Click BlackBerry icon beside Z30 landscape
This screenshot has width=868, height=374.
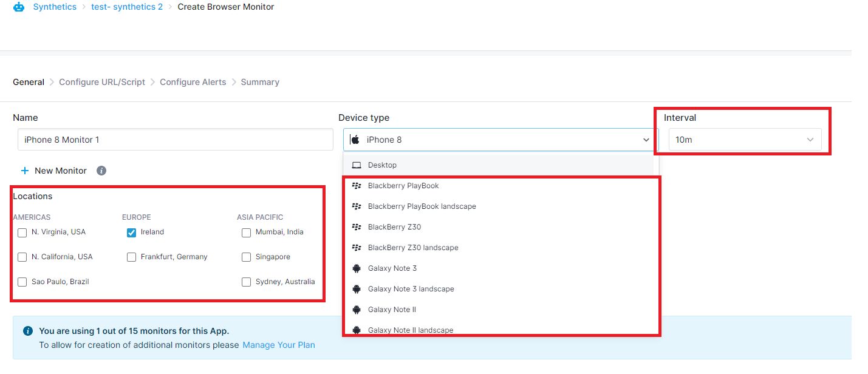(x=357, y=248)
